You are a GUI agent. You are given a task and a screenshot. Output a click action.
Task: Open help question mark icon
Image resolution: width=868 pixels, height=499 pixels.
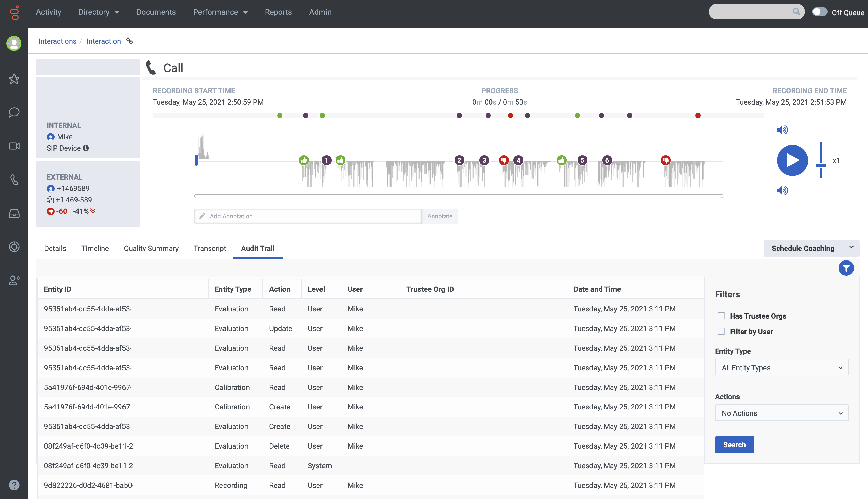[14, 485]
